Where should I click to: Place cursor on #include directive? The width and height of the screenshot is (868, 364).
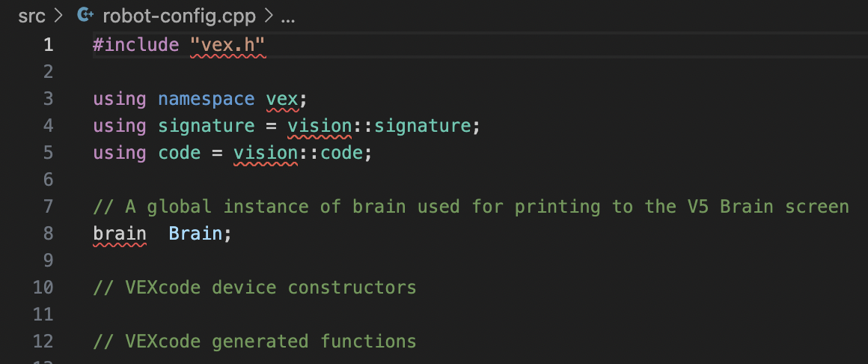pos(136,45)
